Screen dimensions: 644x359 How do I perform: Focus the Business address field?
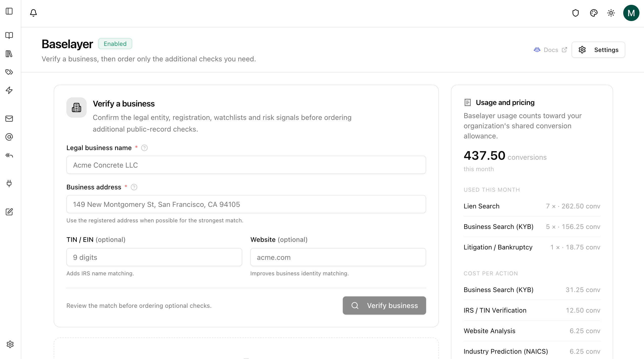pyautogui.click(x=246, y=204)
